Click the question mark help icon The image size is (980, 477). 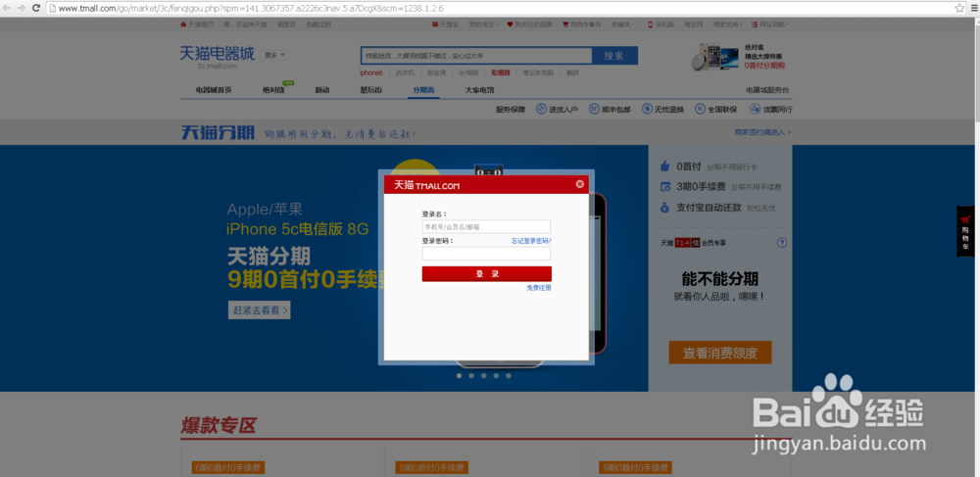pos(781,243)
